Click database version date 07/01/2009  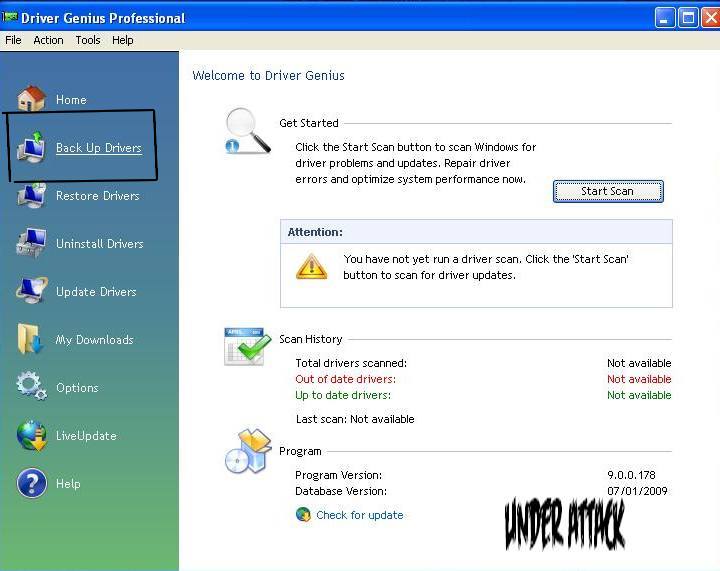pos(637,491)
